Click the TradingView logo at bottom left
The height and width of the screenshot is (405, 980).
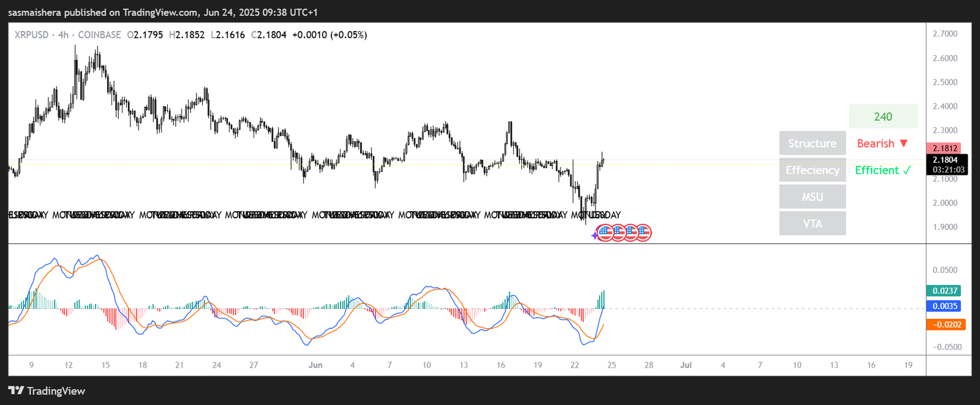click(47, 391)
